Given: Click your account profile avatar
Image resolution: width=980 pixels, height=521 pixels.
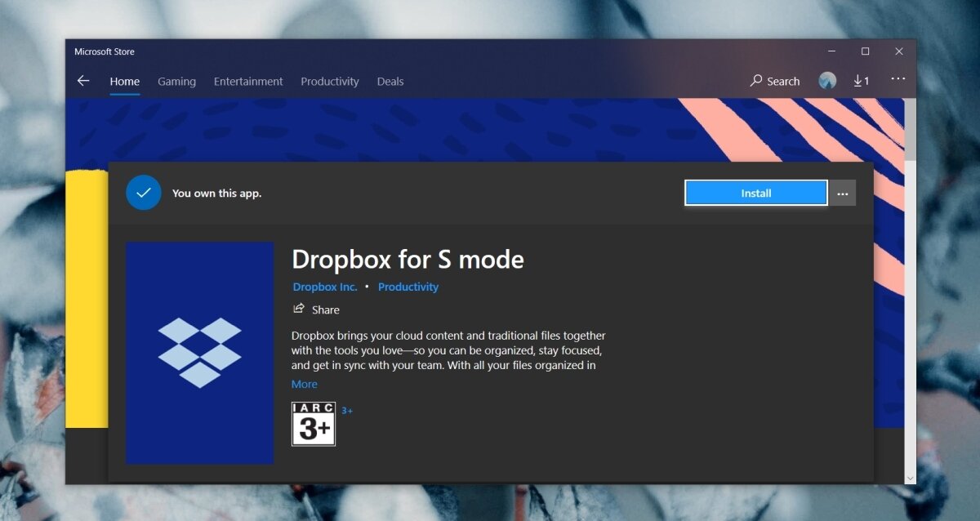Looking at the screenshot, I should 827,80.
